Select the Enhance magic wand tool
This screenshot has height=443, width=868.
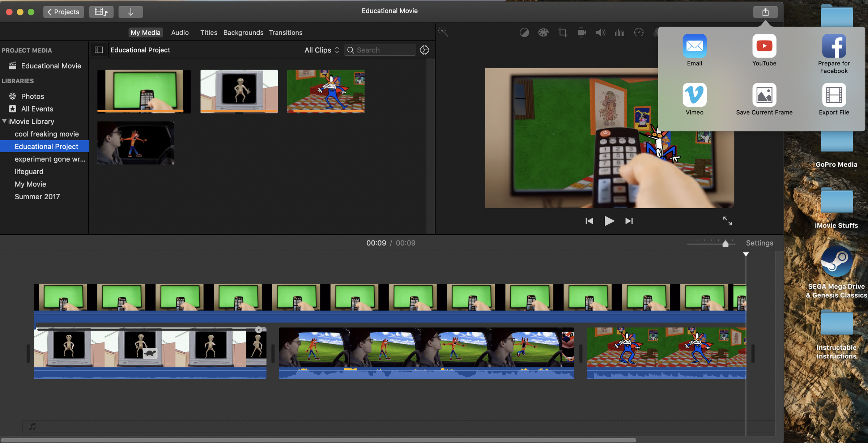(444, 32)
